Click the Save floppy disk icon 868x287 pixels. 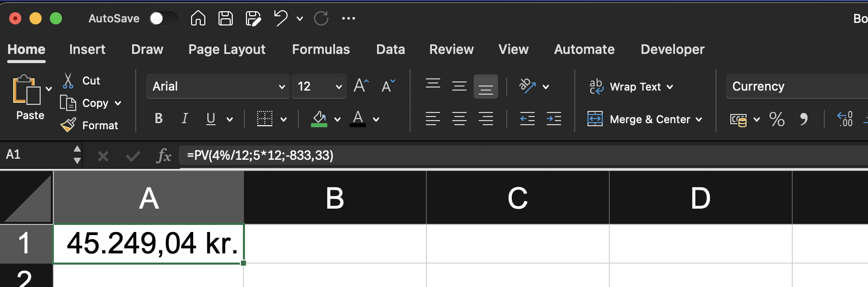pyautogui.click(x=226, y=18)
